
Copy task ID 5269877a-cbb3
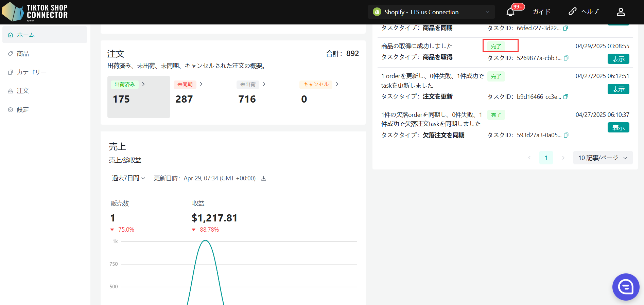(x=566, y=58)
